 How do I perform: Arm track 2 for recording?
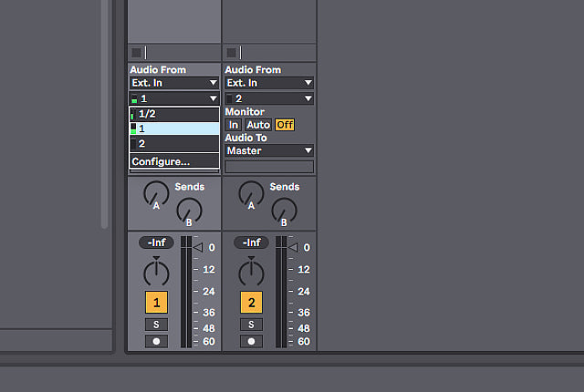click(252, 342)
